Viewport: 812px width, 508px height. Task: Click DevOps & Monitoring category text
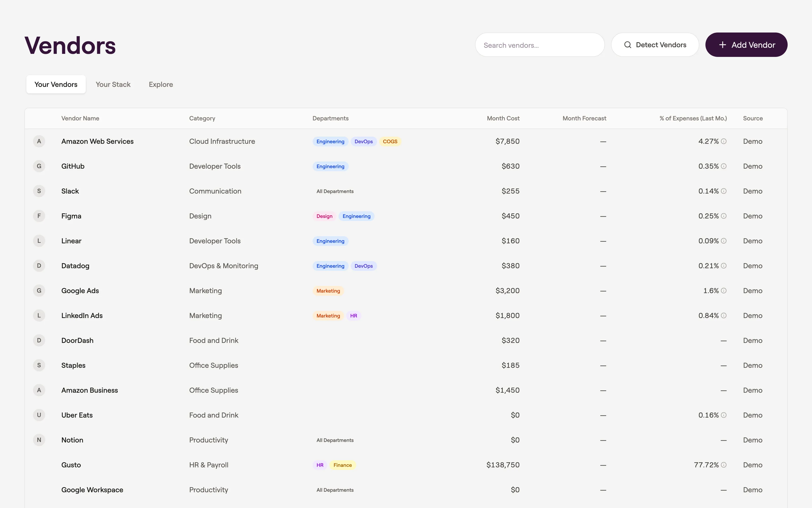(x=224, y=266)
